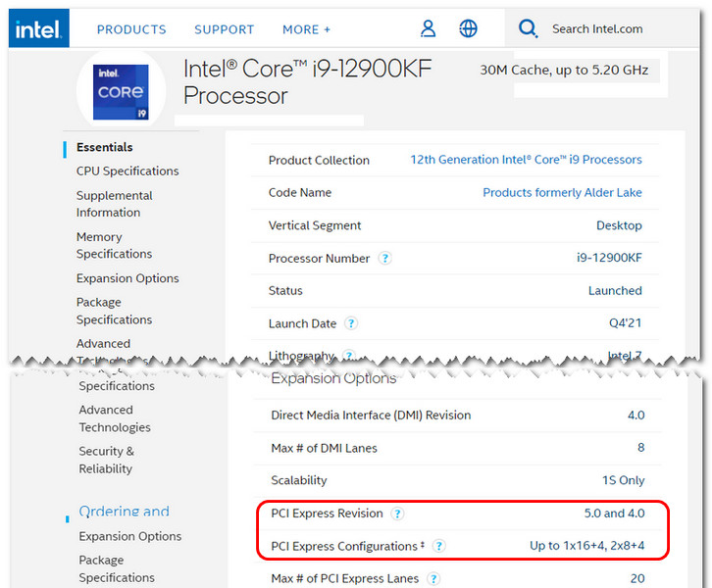Select Essentials in the sidebar
Viewport: 712px width, 588px height.
(104, 147)
